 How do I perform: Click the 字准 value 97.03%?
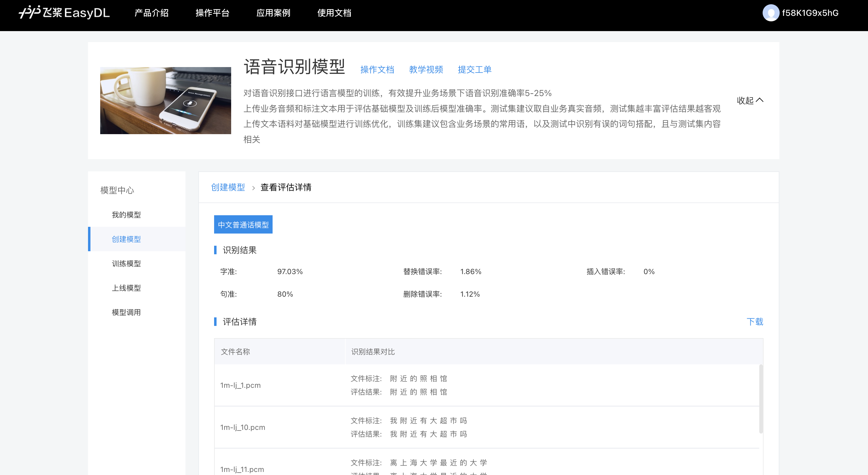tap(290, 272)
